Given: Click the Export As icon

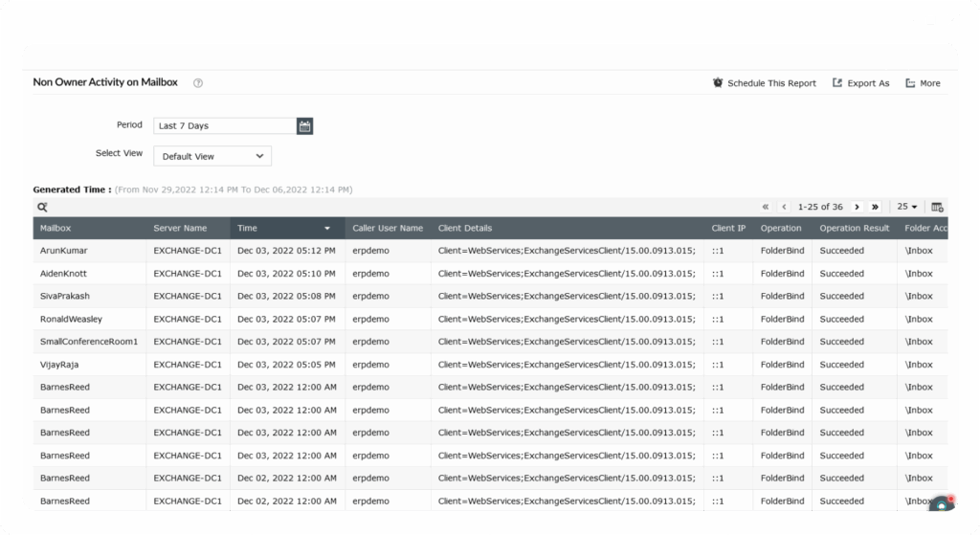Looking at the screenshot, I should (x=836, y=82).
